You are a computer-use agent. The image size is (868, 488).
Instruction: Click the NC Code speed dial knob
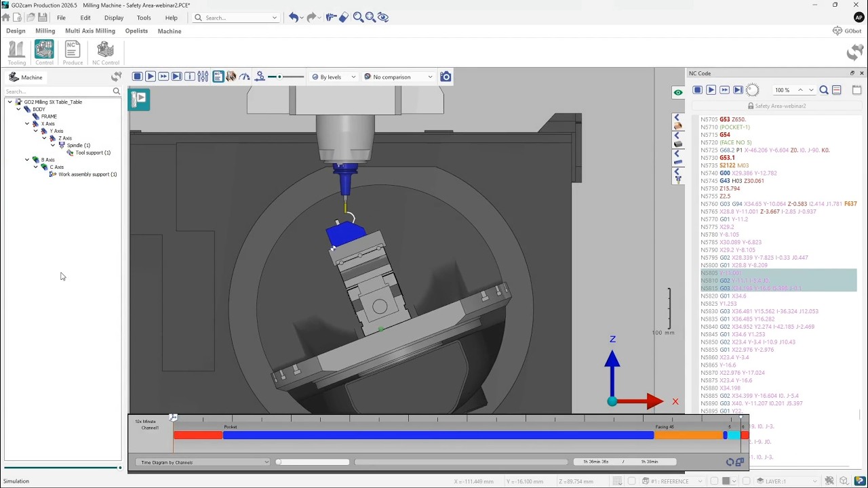pos(752,90)
